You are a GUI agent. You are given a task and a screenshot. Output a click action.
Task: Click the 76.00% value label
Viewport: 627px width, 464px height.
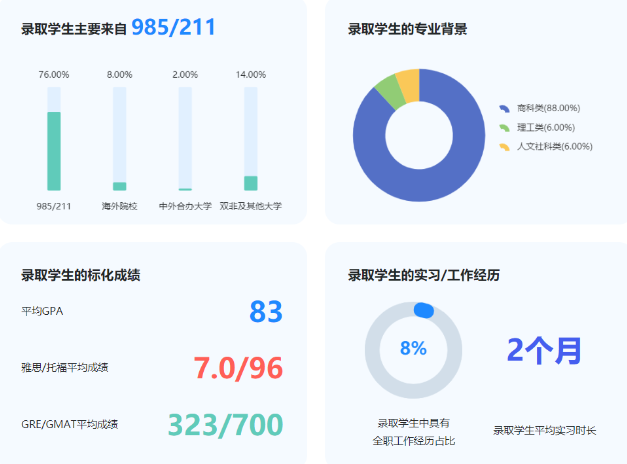pyautogui.click(x=54, y=75)
